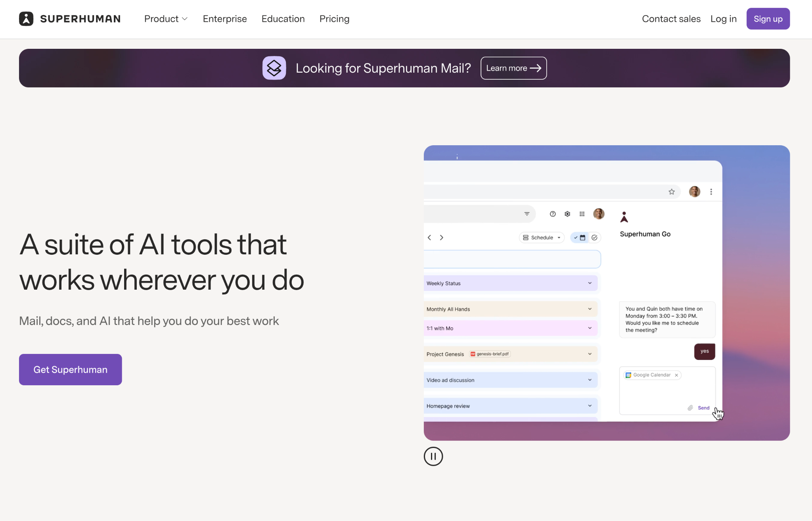Screen dimensions: 812x521
Task: Click the Superhuman Mail banner icon
Action: click(274, 68)
